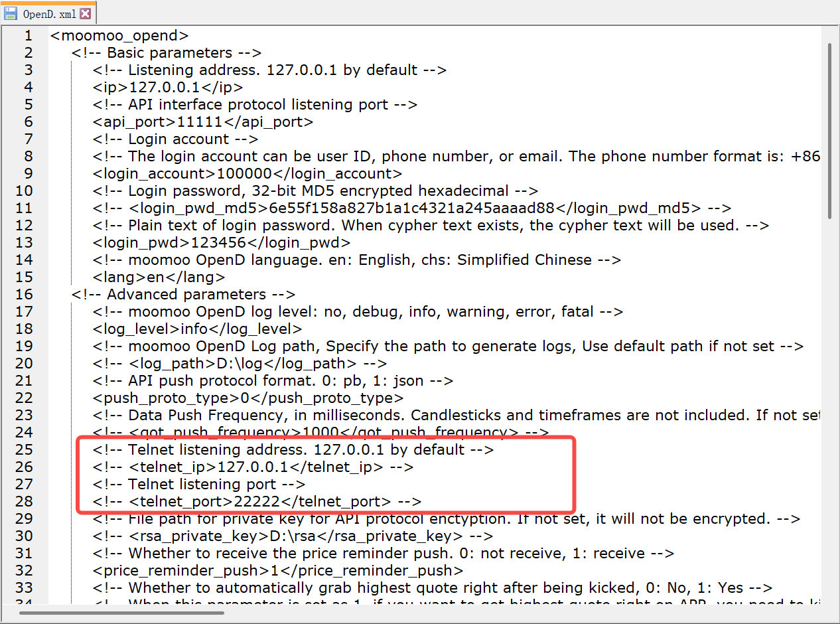Click line number 26 in the margin

click(x=23, y=467)
